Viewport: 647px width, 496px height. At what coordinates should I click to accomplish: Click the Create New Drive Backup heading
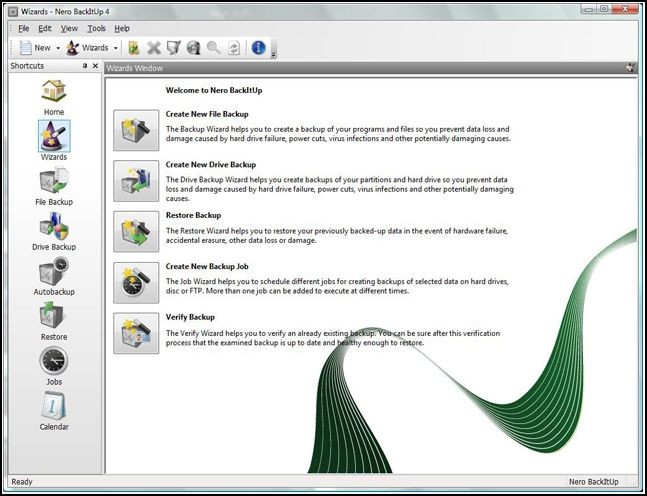pyautogui.click(x=211, y=164)
